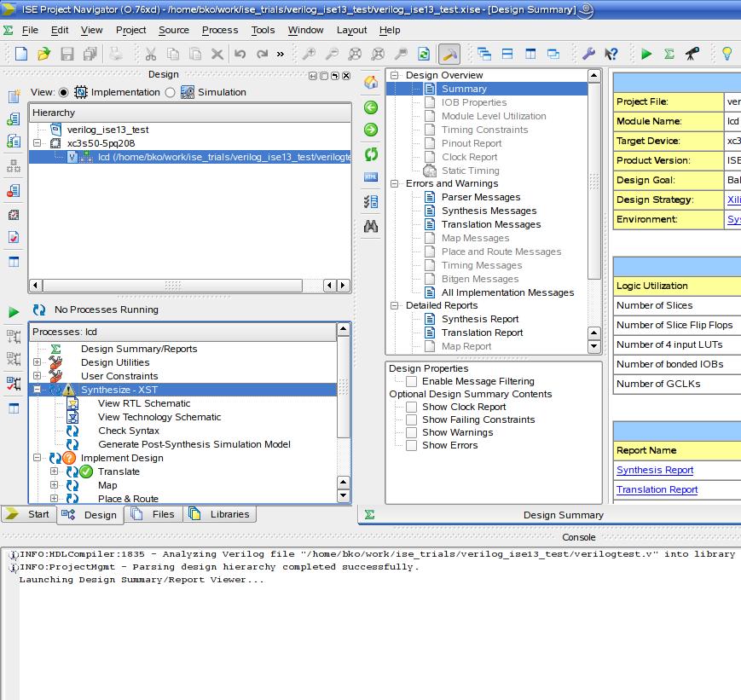Open the Tools menu
This screenshot has width=741, height=700.
tap(263, 30)
